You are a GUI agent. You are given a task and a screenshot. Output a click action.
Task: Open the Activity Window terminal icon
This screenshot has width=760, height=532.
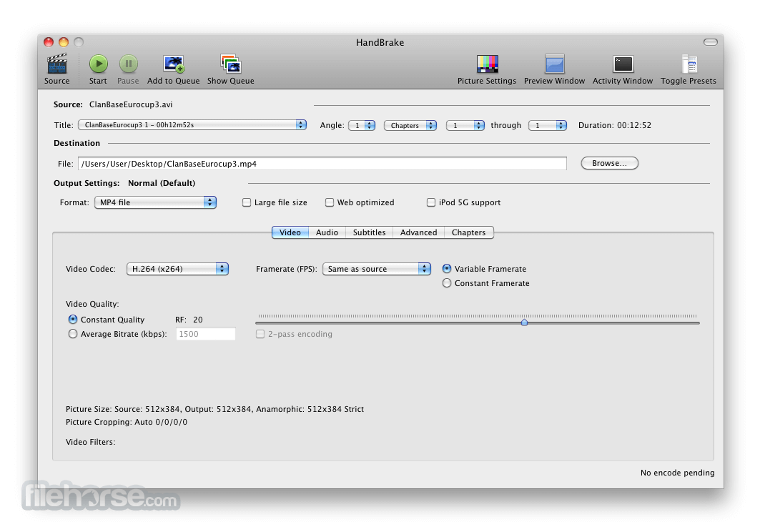[x=623, y=64]
